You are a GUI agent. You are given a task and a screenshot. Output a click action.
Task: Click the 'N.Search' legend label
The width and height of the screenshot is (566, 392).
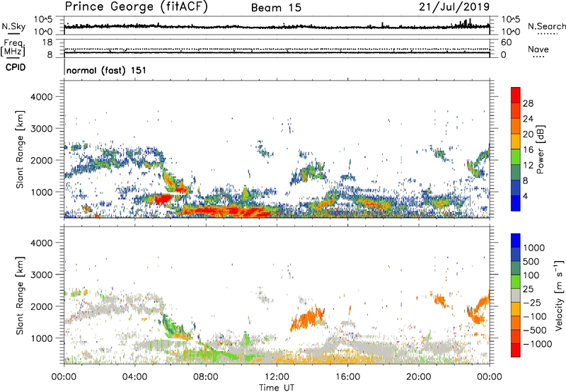546,26
